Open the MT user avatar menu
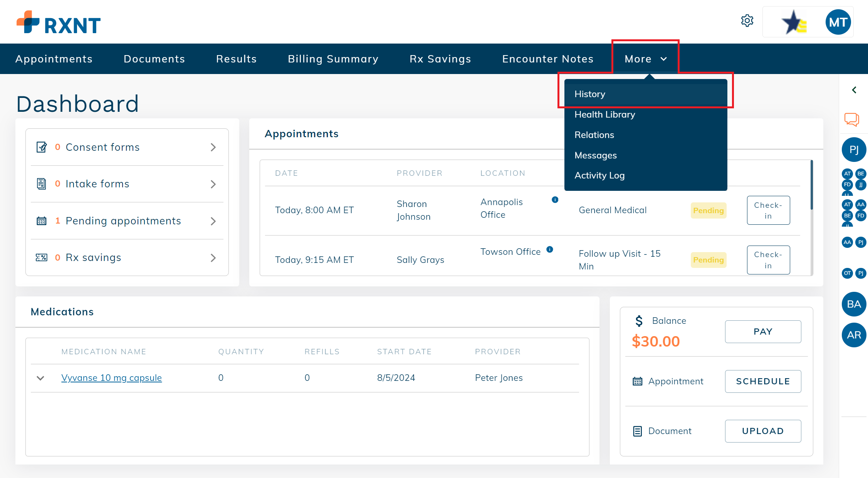This screenshot has height=478, width=868. pyautogui.click(x=838, y=22)
